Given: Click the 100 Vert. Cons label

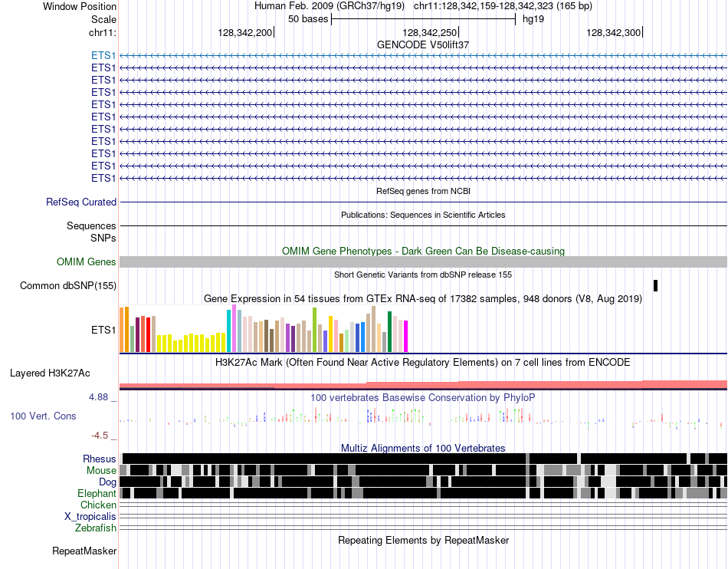Looking at the screenshot, I should click(43, 416).
